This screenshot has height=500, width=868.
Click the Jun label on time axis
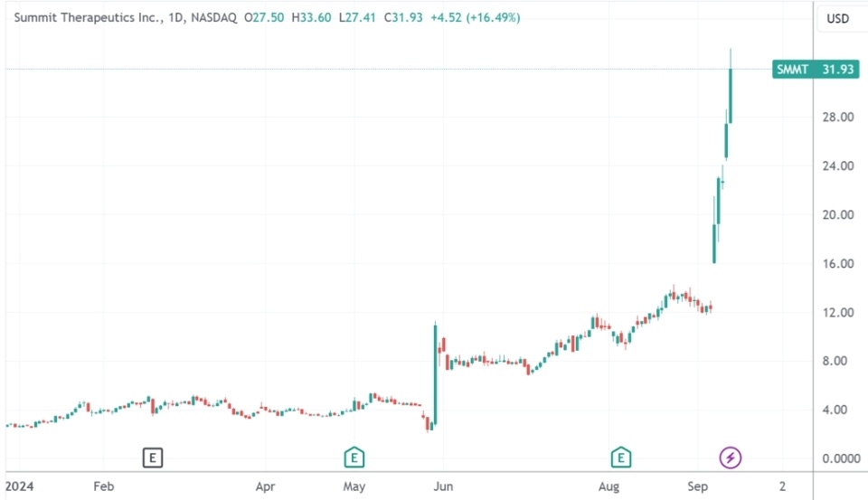click(x=443, y=486)
